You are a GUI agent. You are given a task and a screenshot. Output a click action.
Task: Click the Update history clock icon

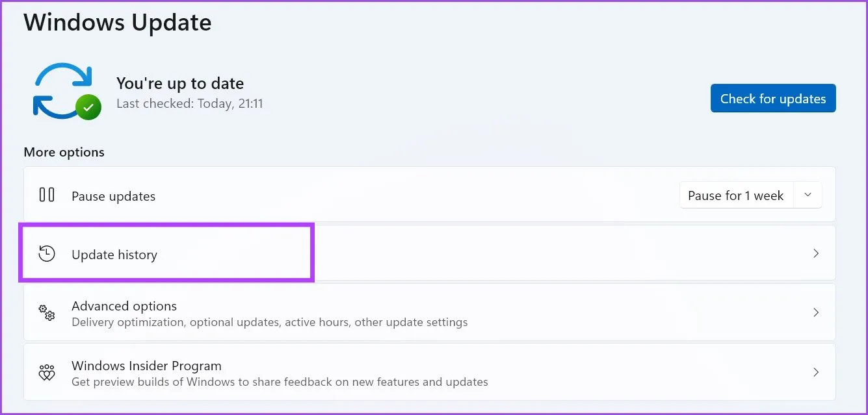(47, 254)
